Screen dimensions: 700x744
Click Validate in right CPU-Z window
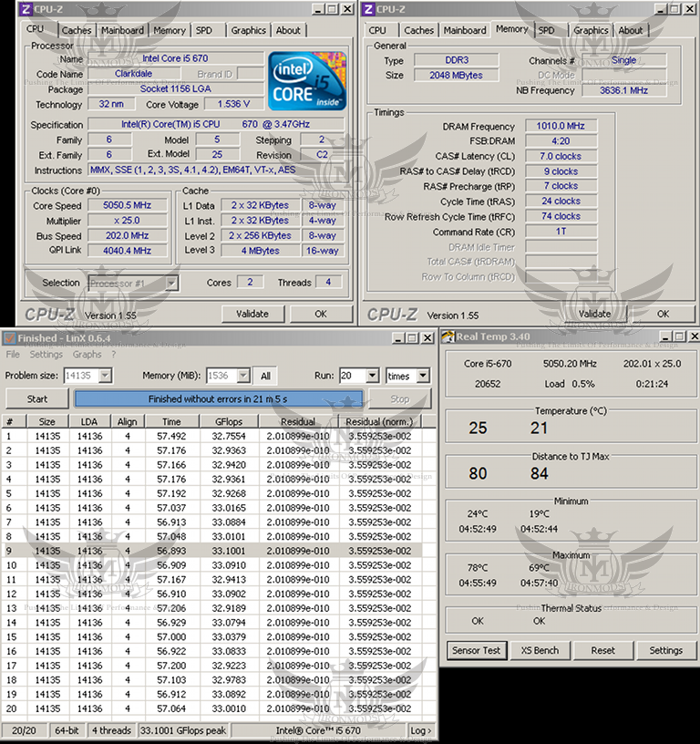pyautogui.click(x=594, y=315)
